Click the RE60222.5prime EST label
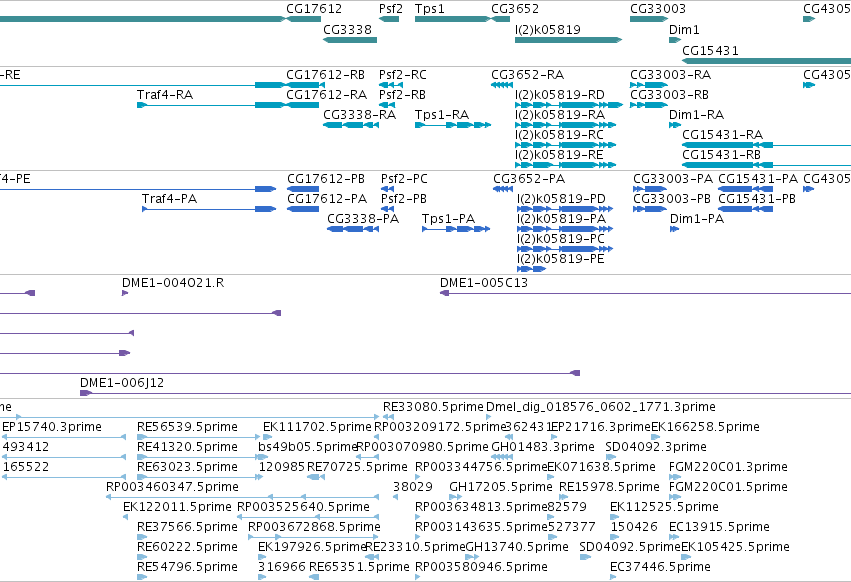This screenshot has height=582, width=851. [x=187, y=547]
